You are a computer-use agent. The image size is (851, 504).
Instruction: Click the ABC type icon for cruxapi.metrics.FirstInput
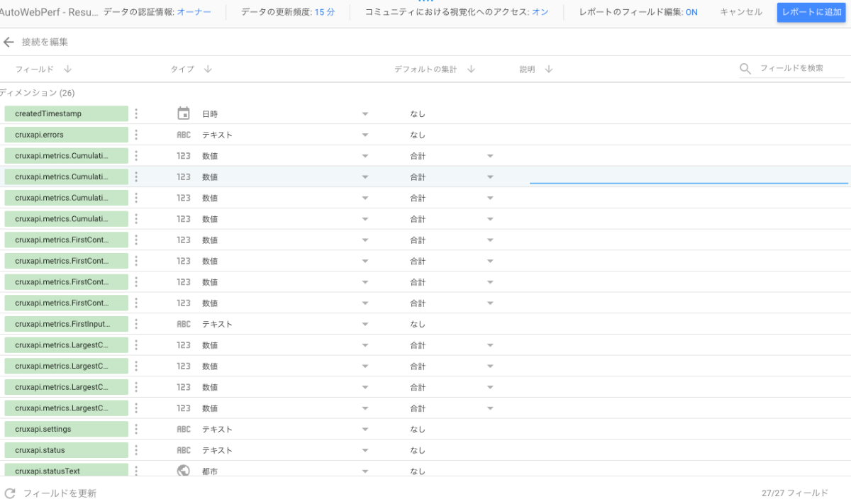184,324
